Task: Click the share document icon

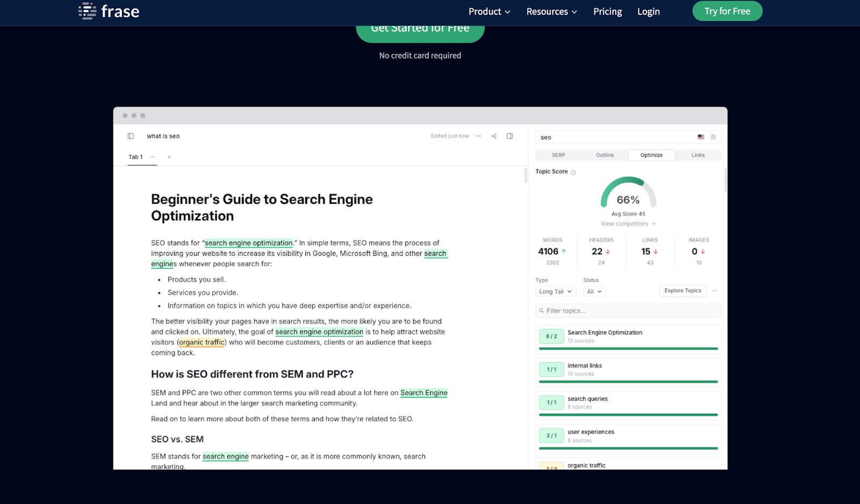Action: [x=494, y=136]
